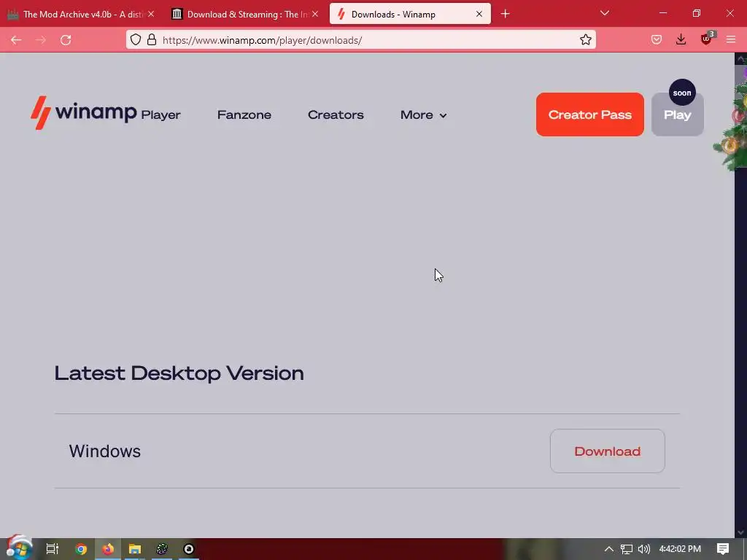Click the Latest Desktop Version heading
Screen dimensions: 747x560
click(x=179, y=373)
